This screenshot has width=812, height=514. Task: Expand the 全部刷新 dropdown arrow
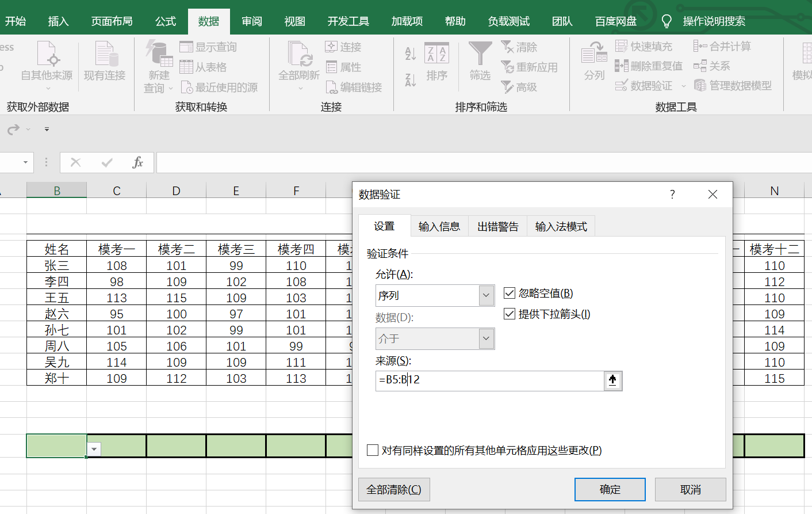point(300,88)
